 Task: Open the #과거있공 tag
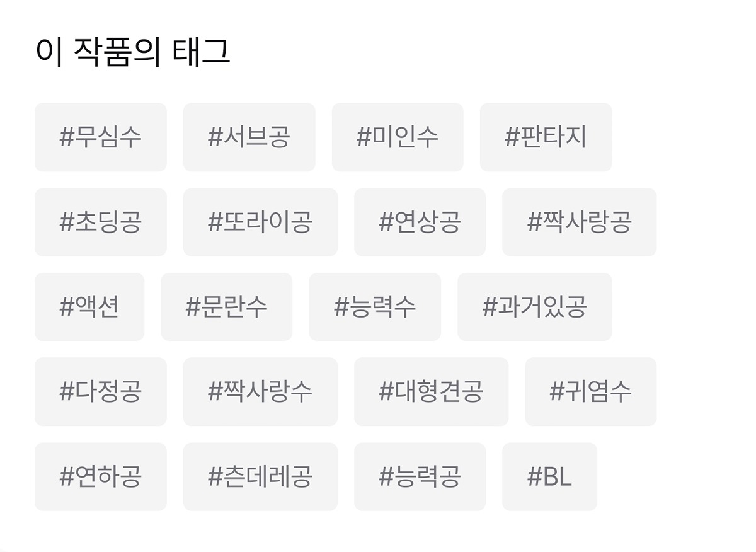(x=534, y=307)
